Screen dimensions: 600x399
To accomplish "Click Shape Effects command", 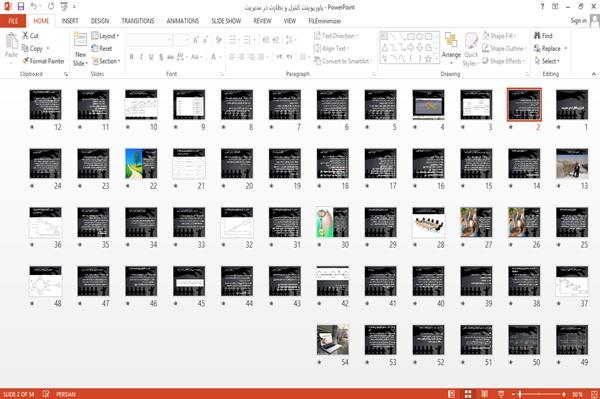I will 503,61.
